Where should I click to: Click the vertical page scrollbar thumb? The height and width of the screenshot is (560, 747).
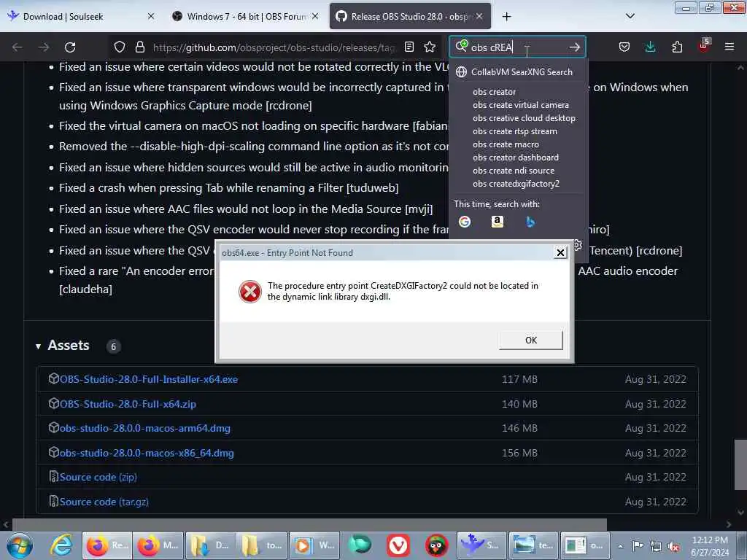point(740,464)
